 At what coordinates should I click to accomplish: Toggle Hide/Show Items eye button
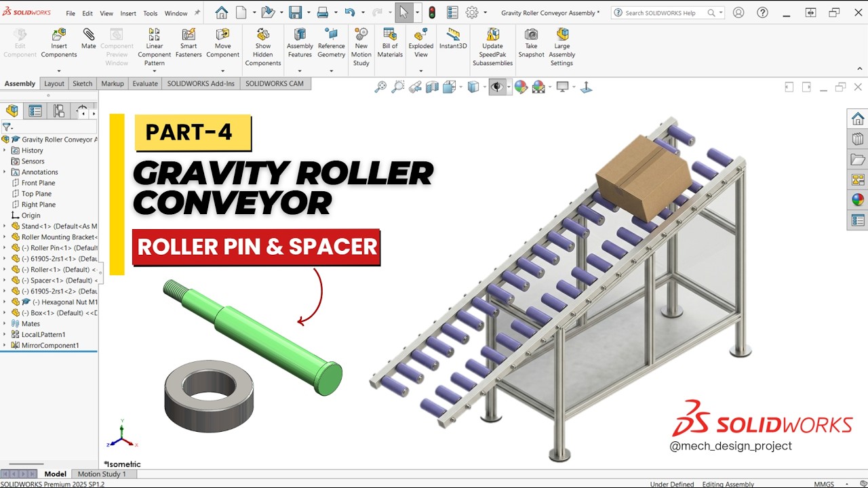pos(496,87)
